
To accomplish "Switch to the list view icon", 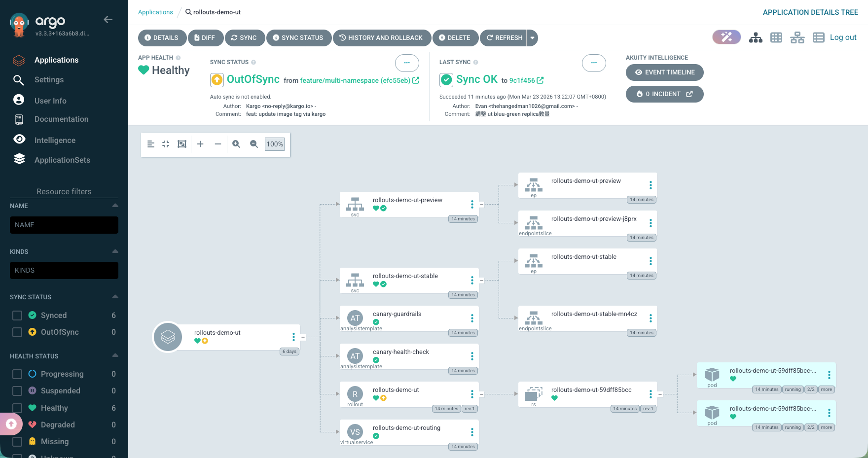I will 818,37.
